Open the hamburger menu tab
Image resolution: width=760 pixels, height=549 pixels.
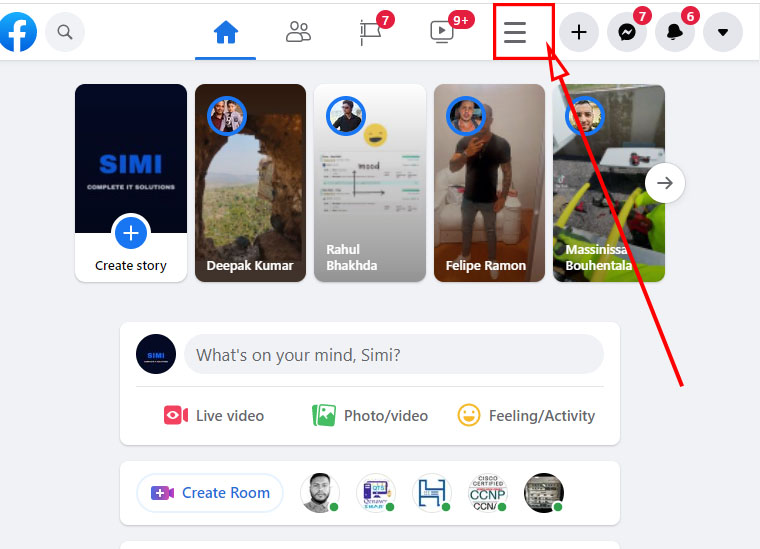(x=515, y=32)
